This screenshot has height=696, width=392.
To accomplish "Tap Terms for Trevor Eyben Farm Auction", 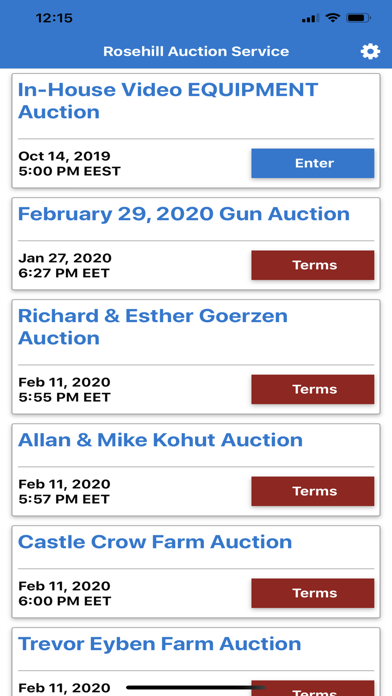I will [x=313, y=688].
